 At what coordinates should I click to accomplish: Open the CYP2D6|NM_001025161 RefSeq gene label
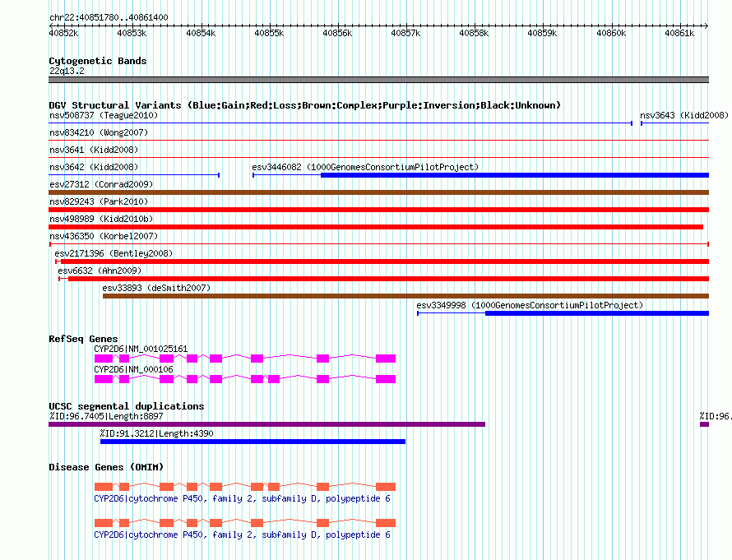click(141, 349)
